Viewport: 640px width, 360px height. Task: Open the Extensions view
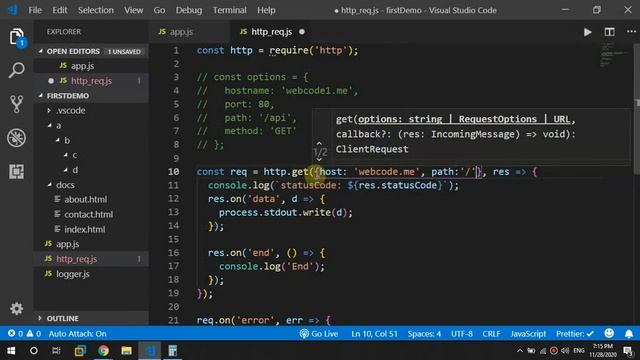16,172
